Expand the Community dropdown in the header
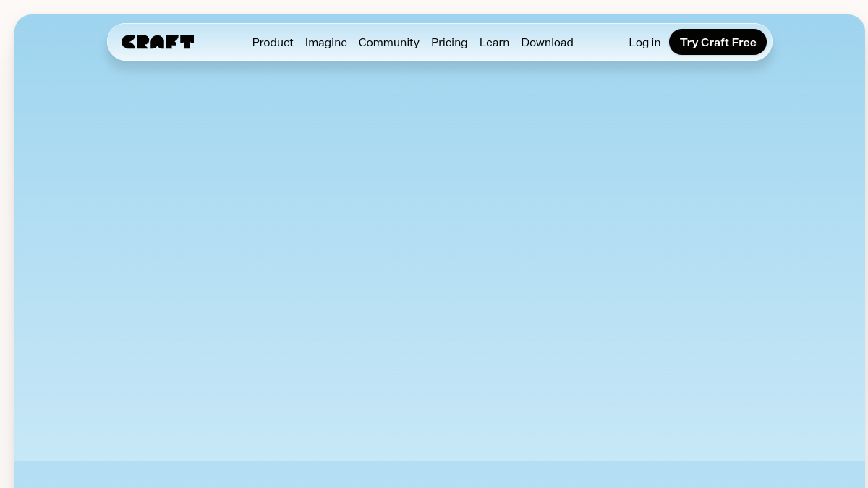This screenshot has width=868, height=488. tap(389, 43)
